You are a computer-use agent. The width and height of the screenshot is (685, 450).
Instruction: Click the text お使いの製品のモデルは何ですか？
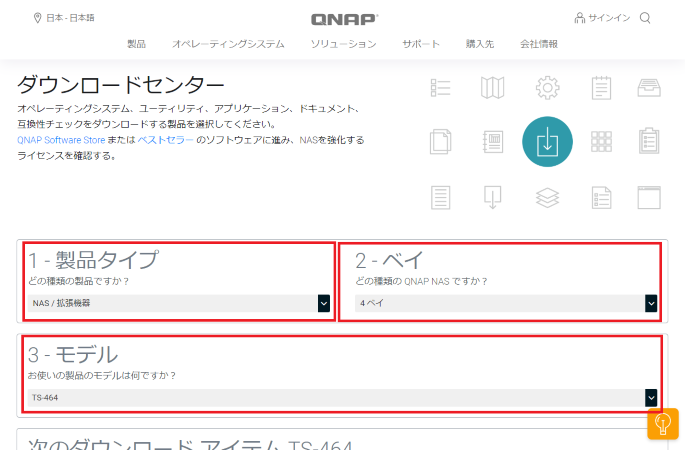click(x=102, y=375)
